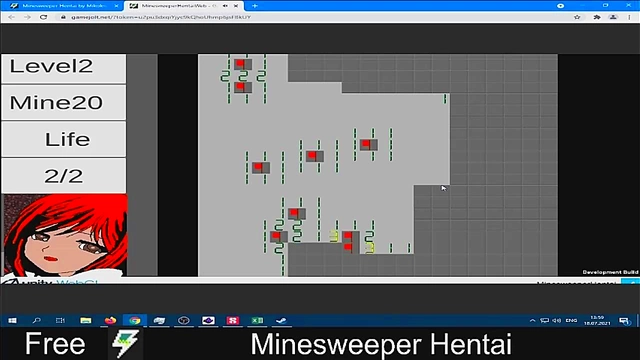Viewport: 640px width, 360px height.
Task: Click the upper flag of the bottom stacked pair
Action: 351,236
